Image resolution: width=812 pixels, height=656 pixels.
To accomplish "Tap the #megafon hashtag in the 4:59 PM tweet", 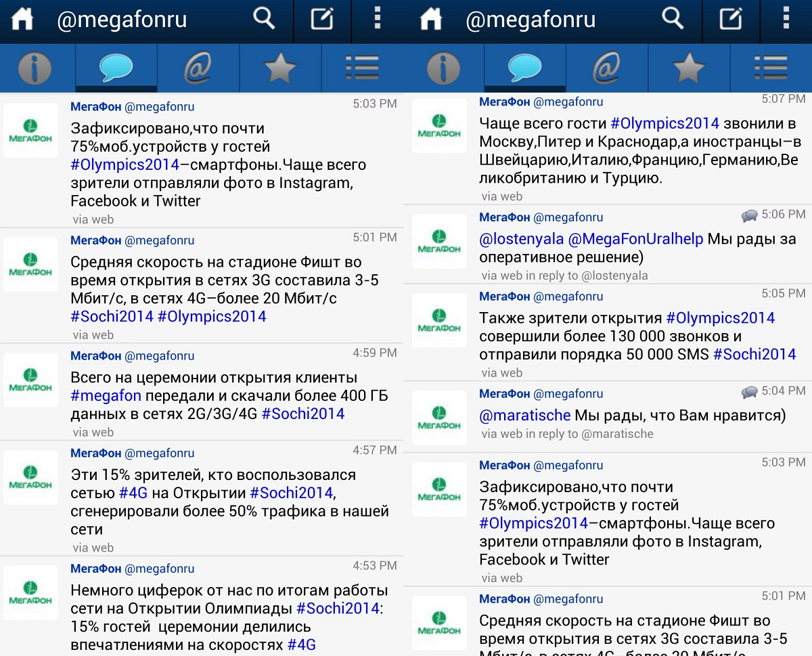I will (x=106, y=395).
